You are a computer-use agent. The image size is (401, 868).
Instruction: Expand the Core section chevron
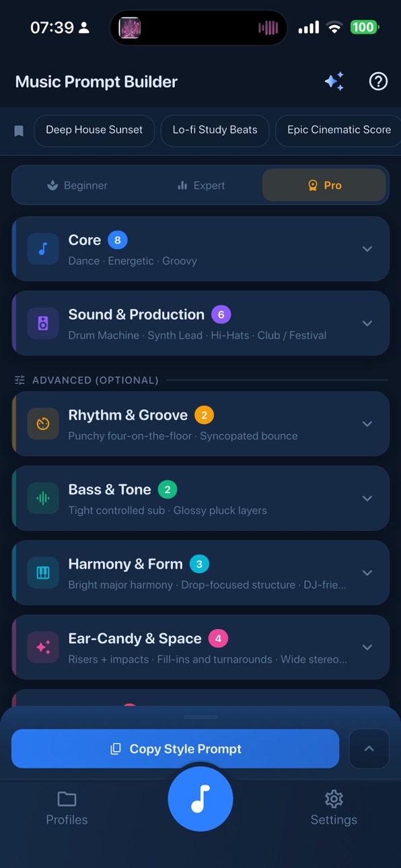pyautogui.click(x=367, y=249)
